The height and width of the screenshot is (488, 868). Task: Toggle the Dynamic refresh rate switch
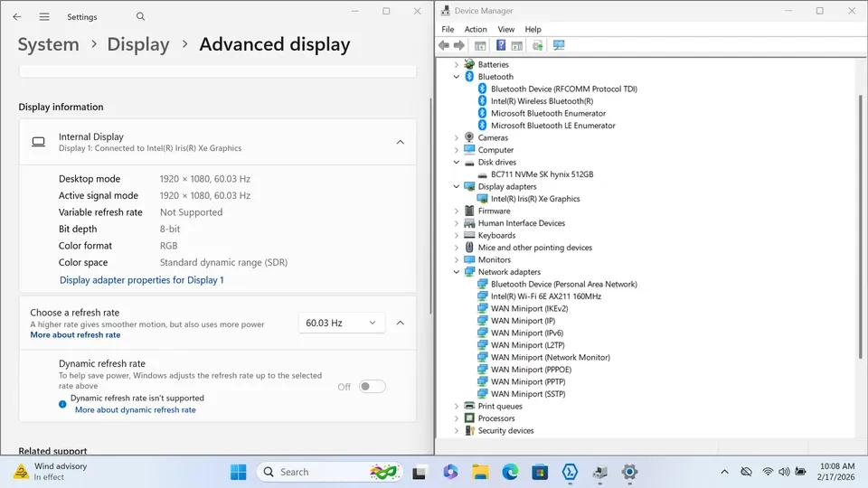pyautogui.click(x=372, y=387)
